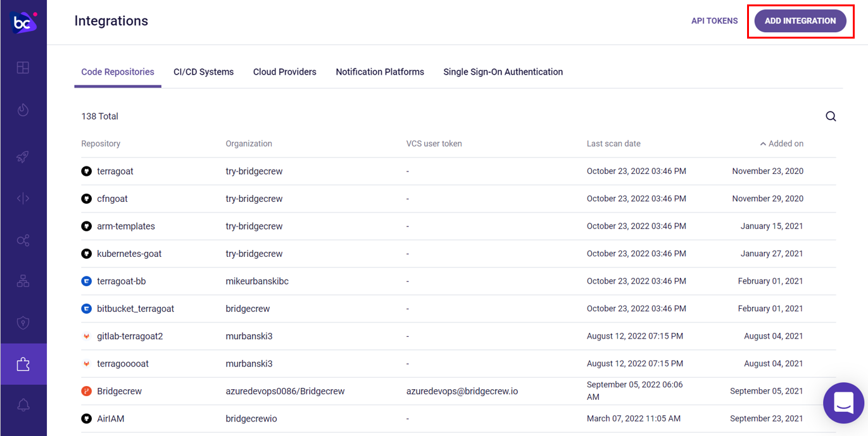Click the VCS user token column header
This screenshot has width=868, height=436.
434,144
